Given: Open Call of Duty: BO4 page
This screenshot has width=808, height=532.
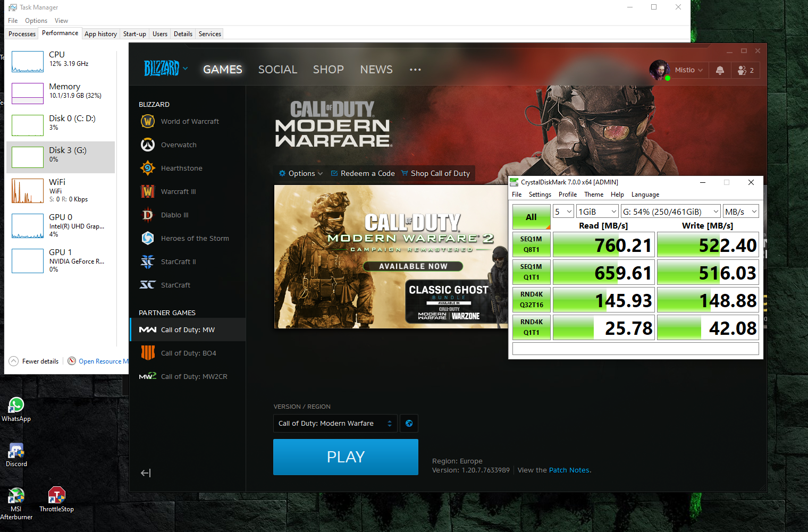Looking at the screenshot, I should pos(188,353).
